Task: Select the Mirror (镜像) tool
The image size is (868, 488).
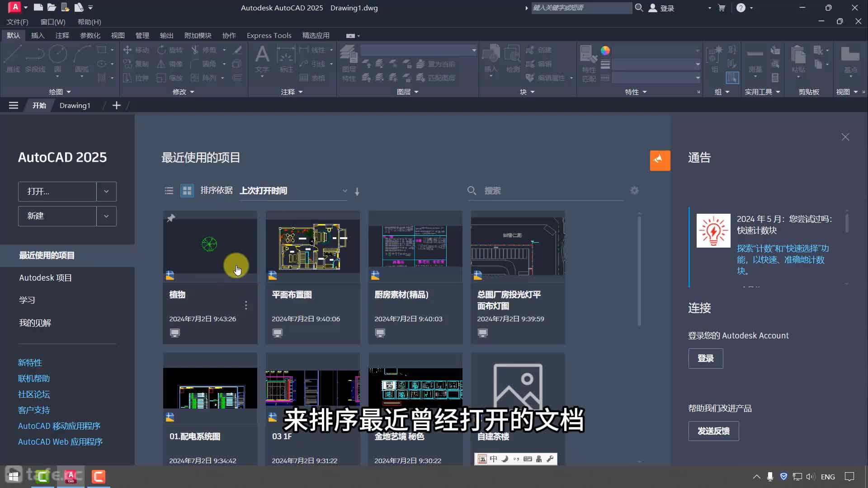Action: pyautogui.click(x=170, y=64)
